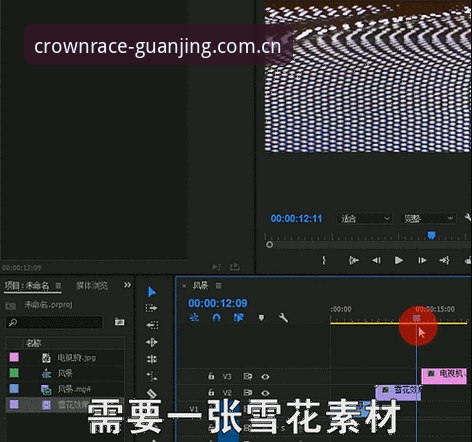Viewport: 472px width, 442px height.
Task: Click the pink label of 电视机.jpg
Action: (x=14, y=357)
